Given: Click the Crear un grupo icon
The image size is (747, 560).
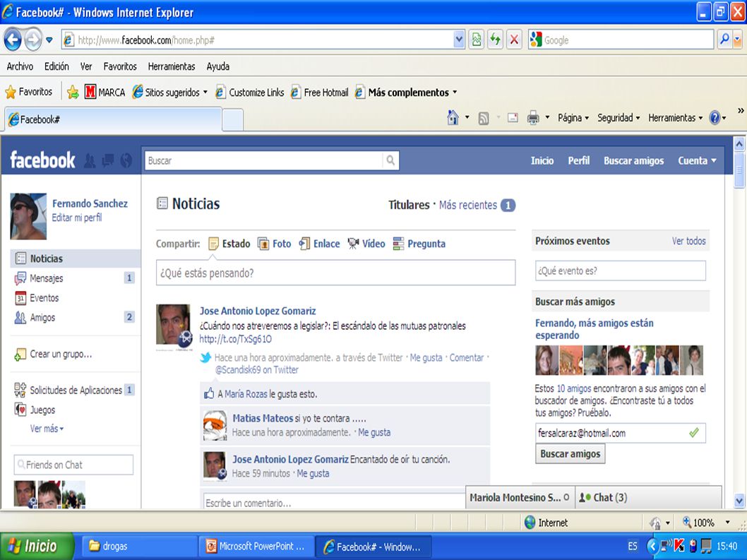Looking at the screenshot, I should pyautogui.click(x=20, y=354).
